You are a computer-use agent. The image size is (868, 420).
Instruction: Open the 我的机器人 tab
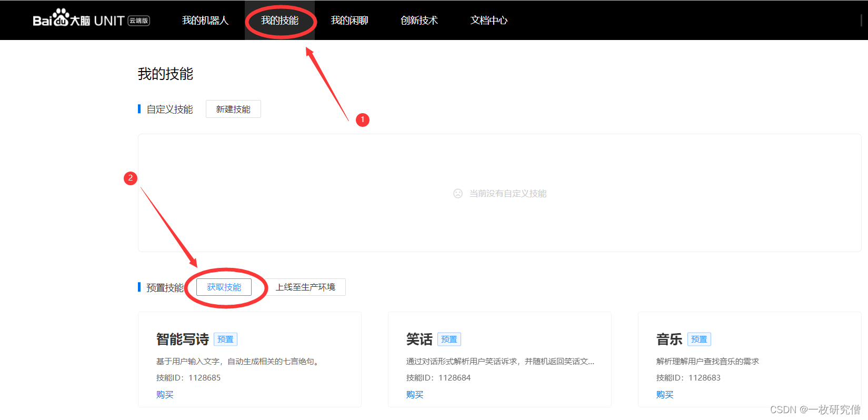(205, 21)
